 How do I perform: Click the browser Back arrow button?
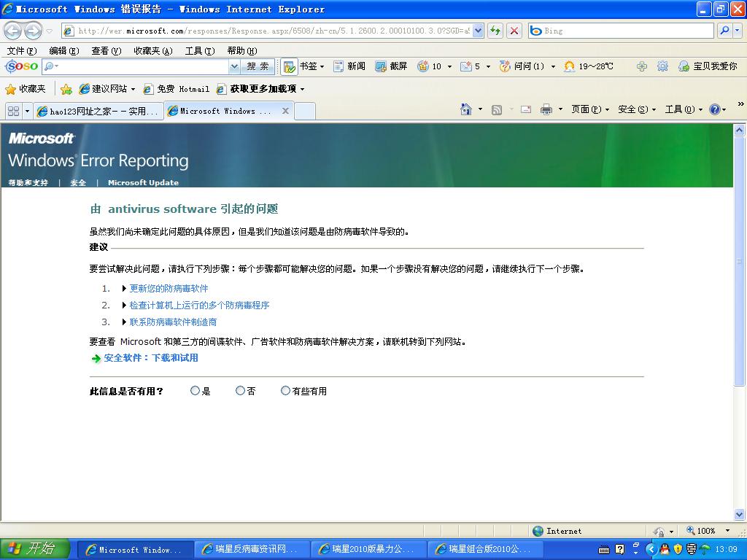pyautogui.click(x=13, y=31)
